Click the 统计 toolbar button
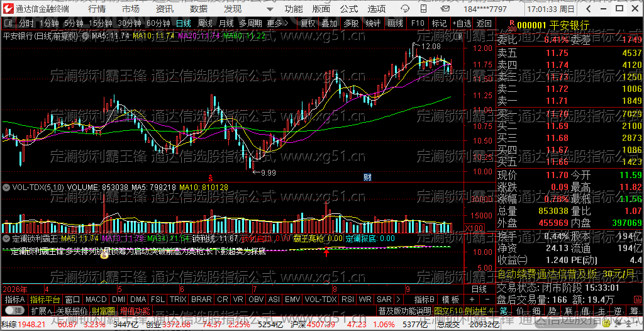 (x=373, y=23)
